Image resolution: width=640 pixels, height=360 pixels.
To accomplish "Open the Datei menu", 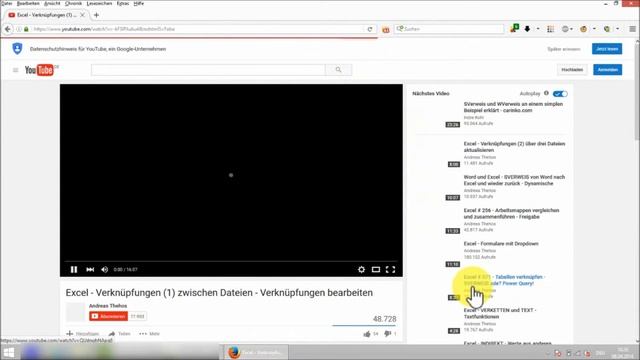I will pos(7,3).
